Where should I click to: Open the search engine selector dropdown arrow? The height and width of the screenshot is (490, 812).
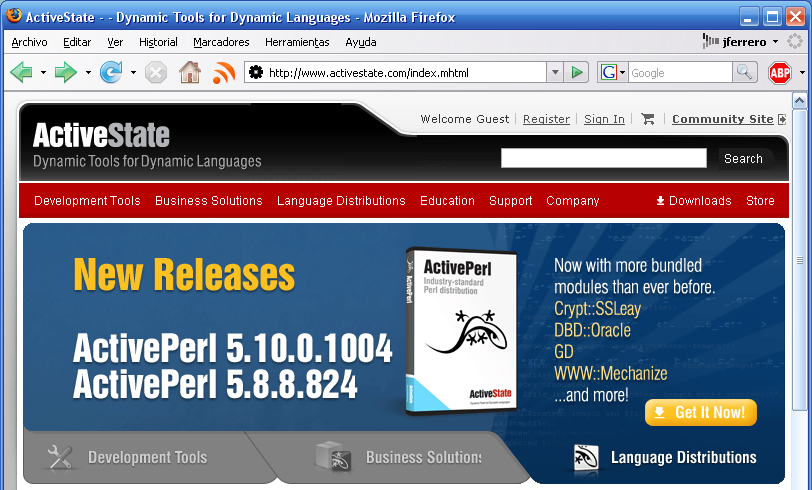coord(622,73)
